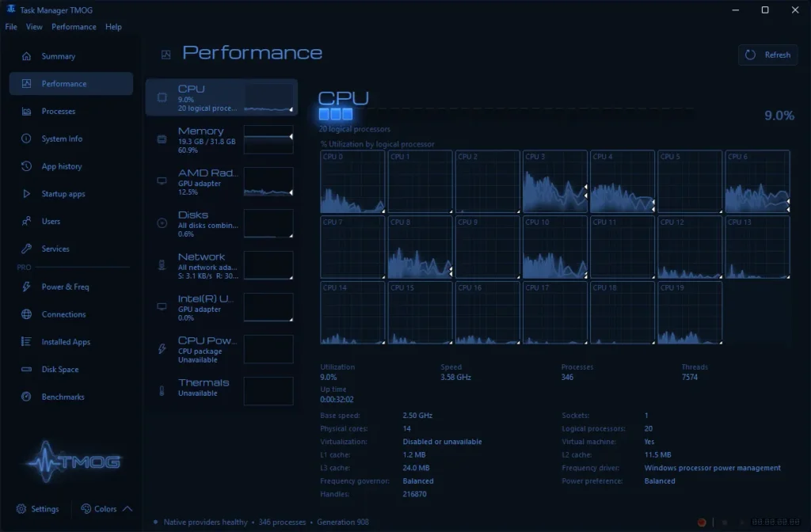
Task: Click 'Native providers healthy' status text
Action: coord(205,522)
